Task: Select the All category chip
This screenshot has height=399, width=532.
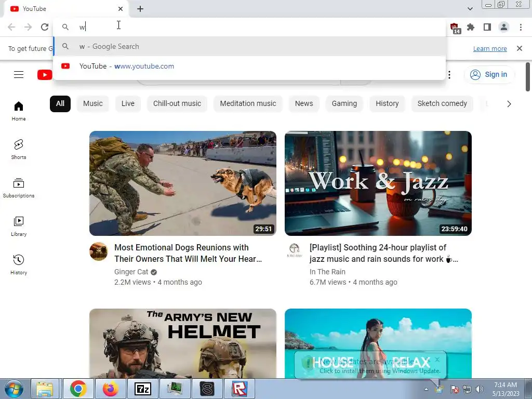Action: 60,103
